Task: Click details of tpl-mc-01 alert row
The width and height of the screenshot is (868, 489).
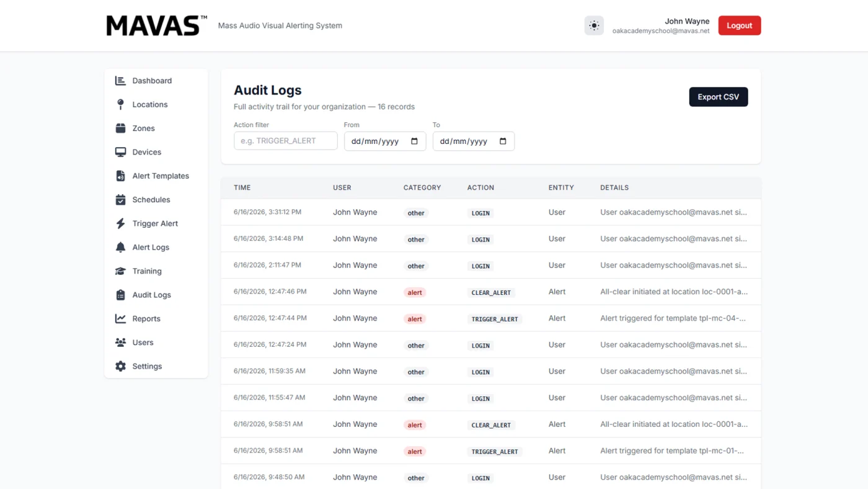Action: 672,451
